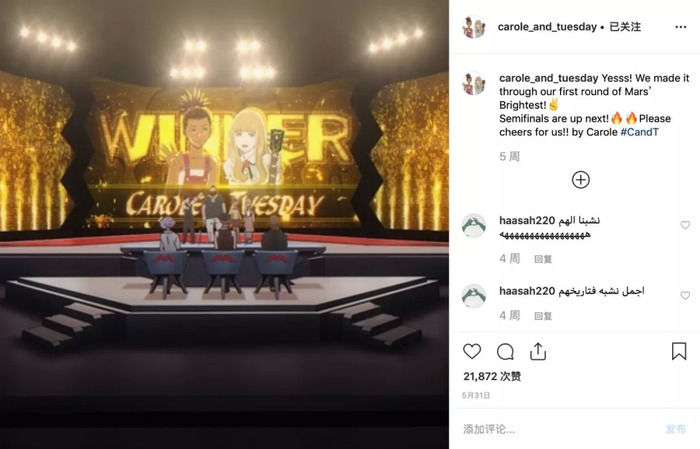View who liked via 21,872 次赞
This screenshot has width=700, height=449.
(492, 376)
